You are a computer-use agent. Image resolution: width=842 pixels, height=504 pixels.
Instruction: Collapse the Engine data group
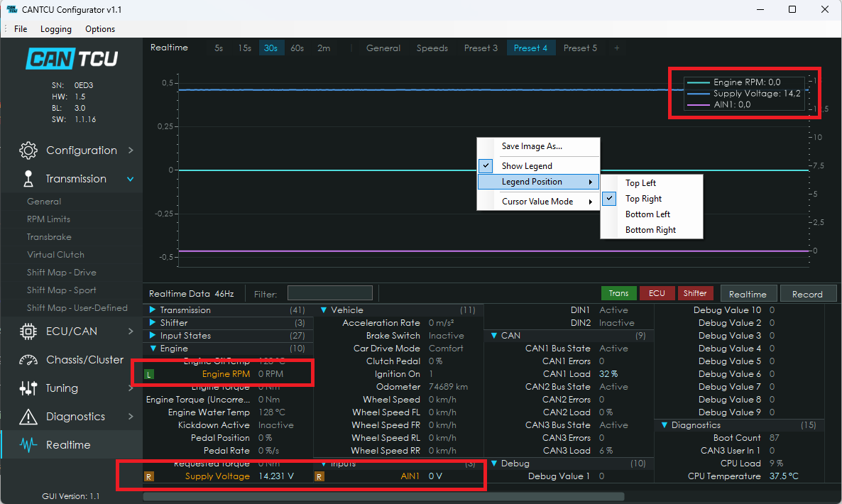pyautogui.click(x=153, y=349)
